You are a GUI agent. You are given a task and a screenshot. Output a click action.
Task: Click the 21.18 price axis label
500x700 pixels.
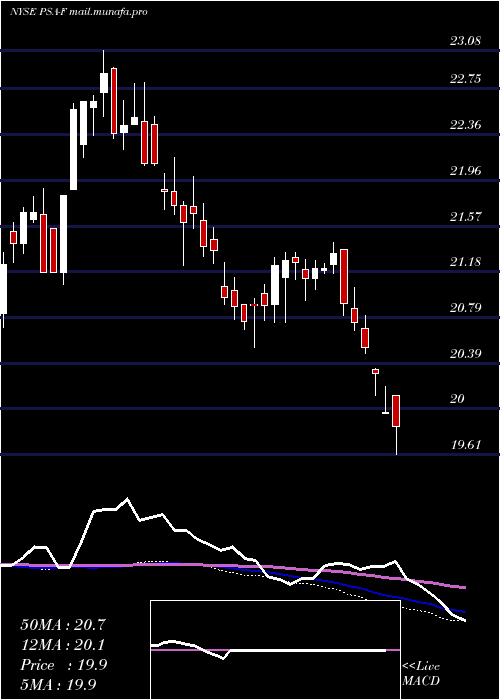pyautogui.click(x=465, y=261)
